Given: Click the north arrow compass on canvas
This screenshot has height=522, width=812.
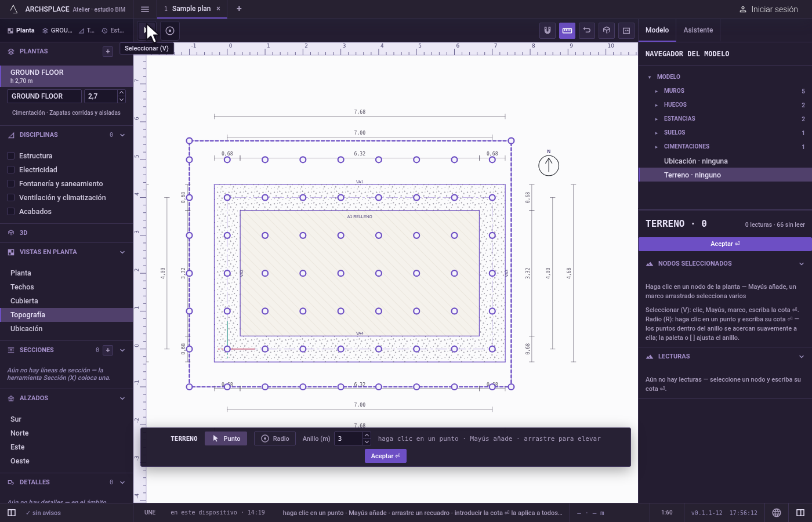Looking at the screenshot, I should (x=549, y=165).
